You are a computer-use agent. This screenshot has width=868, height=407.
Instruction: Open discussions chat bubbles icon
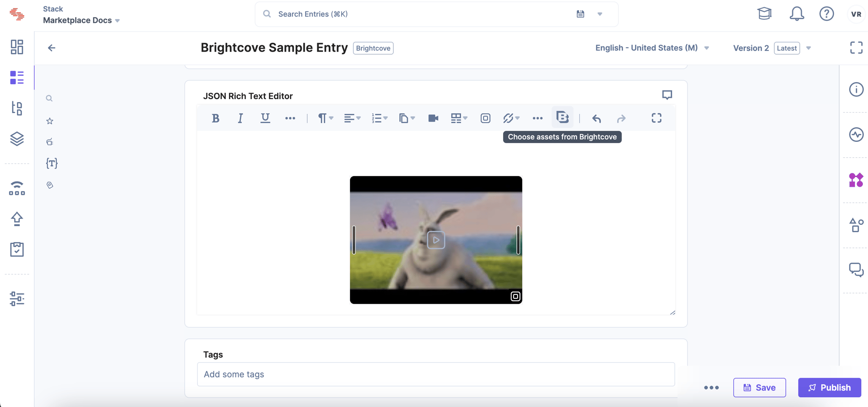pyautogui.click(x=856, y=270)
